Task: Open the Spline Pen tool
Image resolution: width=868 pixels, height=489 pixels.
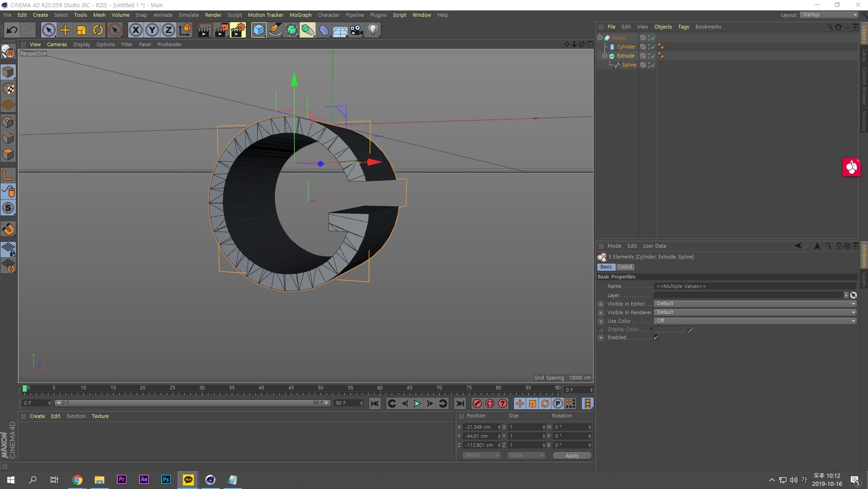Action: (x=275, y=30)
